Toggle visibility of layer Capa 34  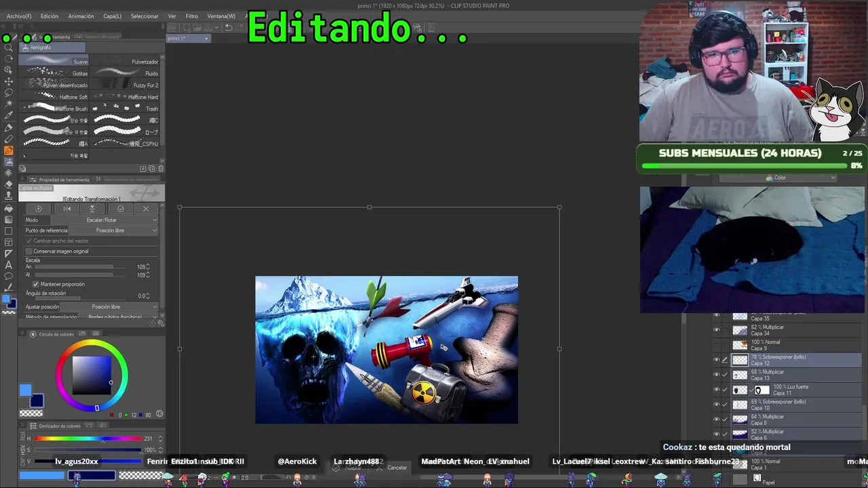[x=716, y=331]
